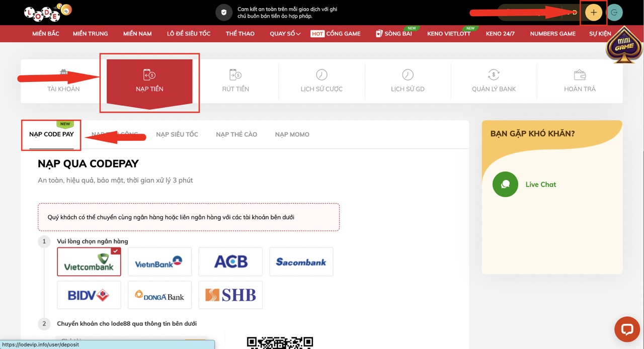Select Vietcombank as the bank
The width and height of the screenshot is (644, 349).
click(x=89, y=261)
